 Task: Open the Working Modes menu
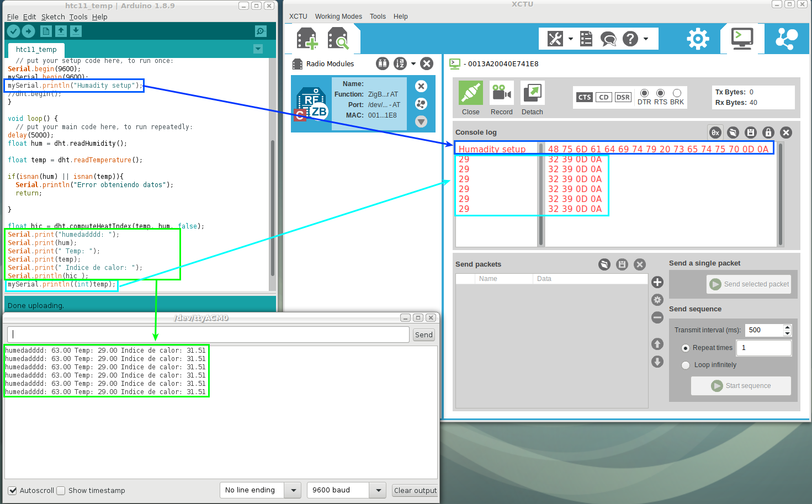pyautogui.click(x=338, y=16)
